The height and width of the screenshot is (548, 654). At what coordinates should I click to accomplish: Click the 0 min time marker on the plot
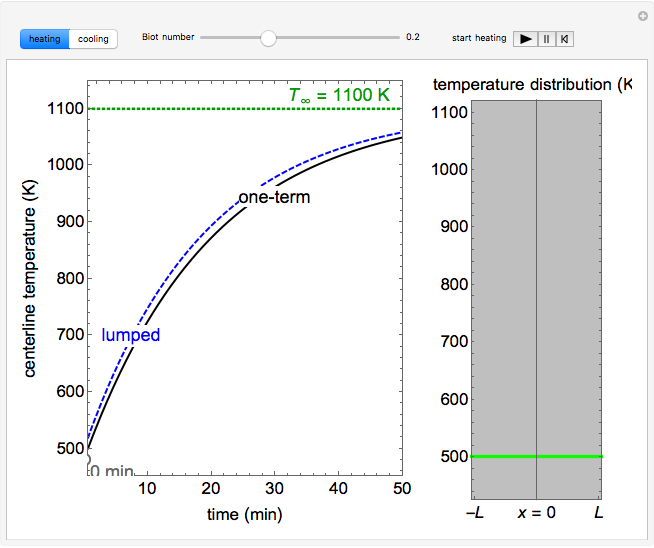[111, 471]
